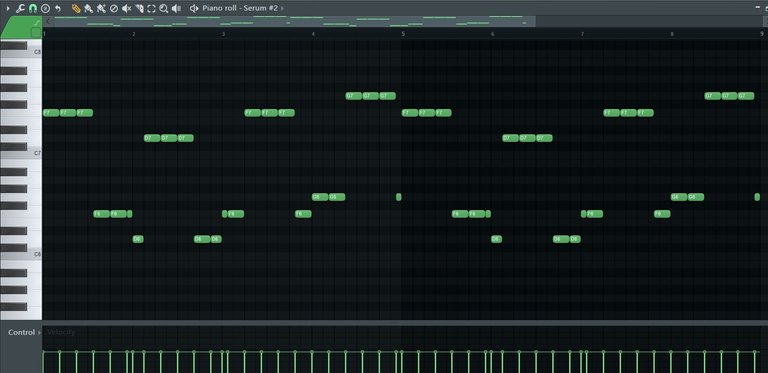Click the undo arrow icon

[58, 8]
